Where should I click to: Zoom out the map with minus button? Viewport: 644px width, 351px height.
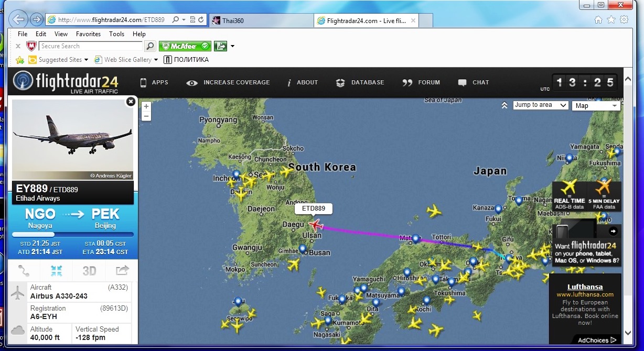pyautogui.click(x=146, y=116)
